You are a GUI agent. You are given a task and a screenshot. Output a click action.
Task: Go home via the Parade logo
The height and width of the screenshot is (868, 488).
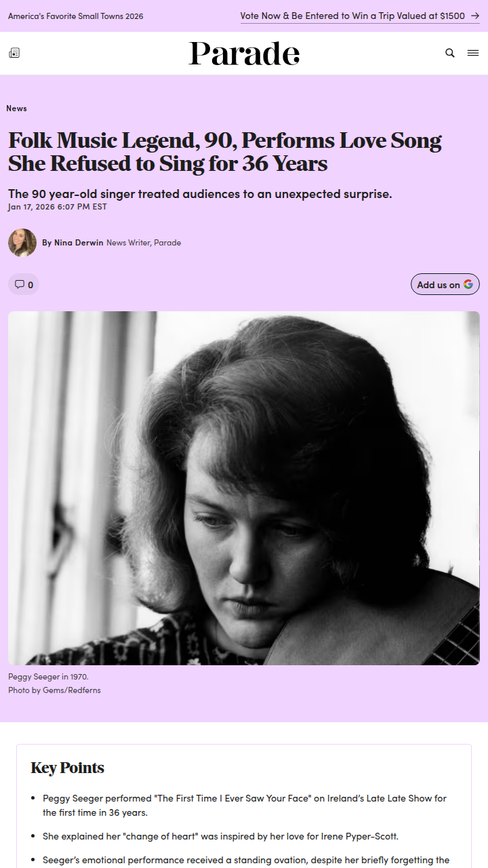244,54
